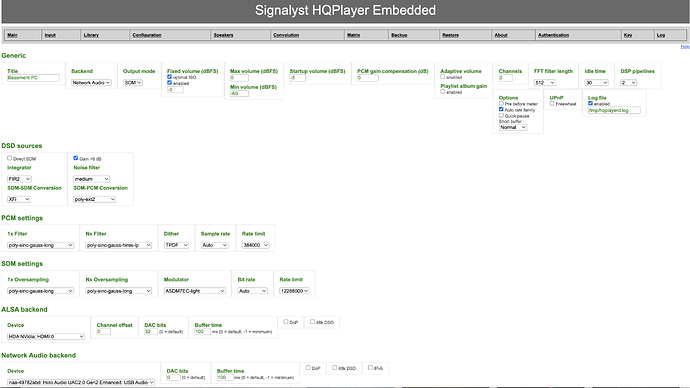The width and height of the screenshot is (690, 388).
Task: Open the Key page link
Action: pos(628,35)
